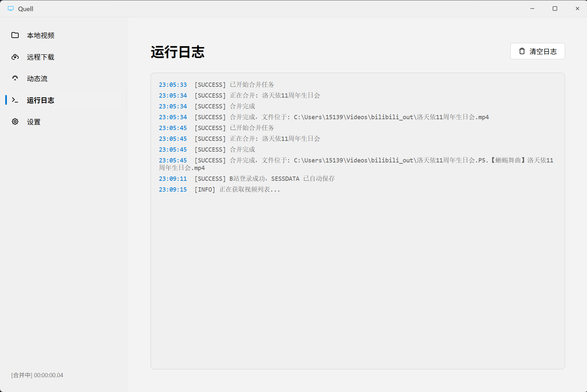This screenshot has height=392, width=587.
Task: Click the Quell app icon in title bar
Action: coord(11,9)
